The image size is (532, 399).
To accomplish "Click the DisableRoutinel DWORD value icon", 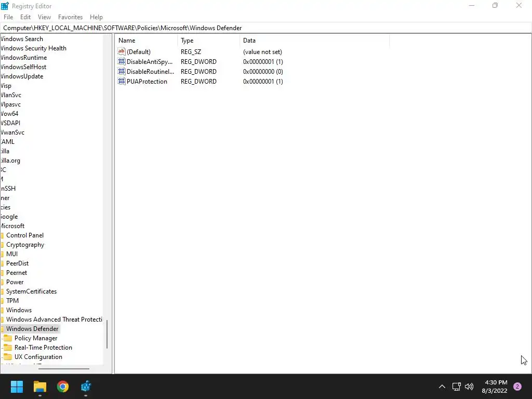I will (122, 71).
